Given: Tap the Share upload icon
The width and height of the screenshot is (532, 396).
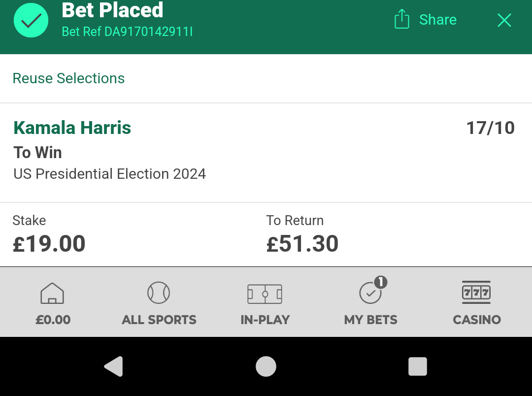Looking at the screenshot, I should (x=402, y=19).
